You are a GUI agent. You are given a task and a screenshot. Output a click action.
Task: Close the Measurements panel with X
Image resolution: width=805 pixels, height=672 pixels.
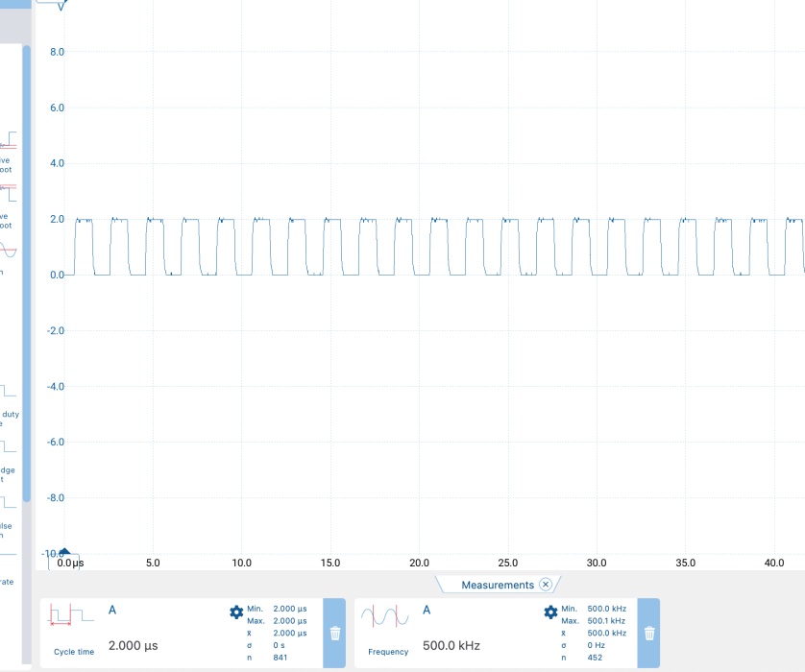tap(546, 585)
